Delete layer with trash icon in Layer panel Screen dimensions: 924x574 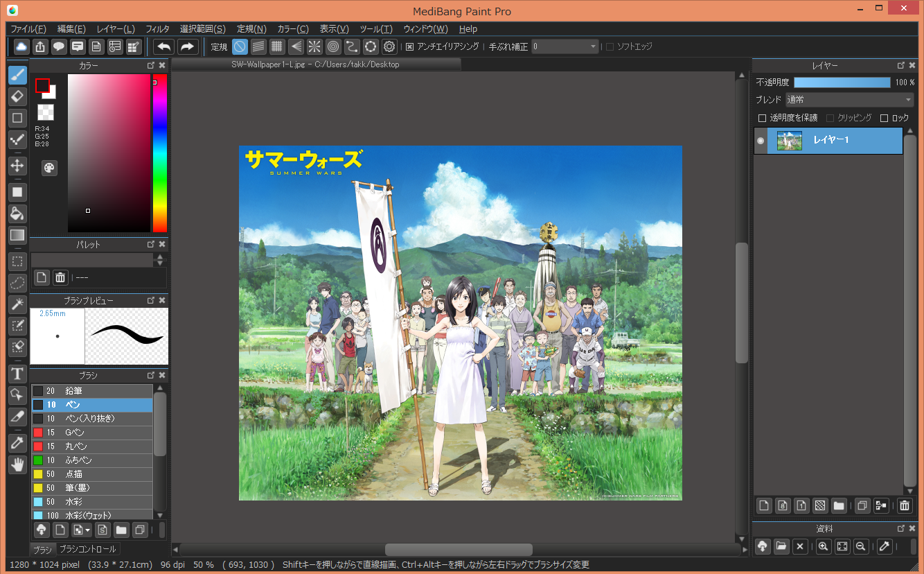(905, 505)
